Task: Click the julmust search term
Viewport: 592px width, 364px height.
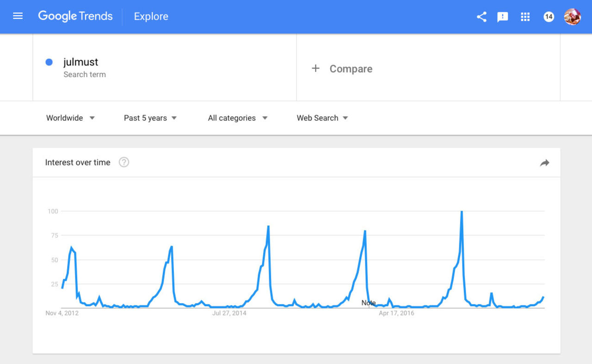Action: point(81,62)
